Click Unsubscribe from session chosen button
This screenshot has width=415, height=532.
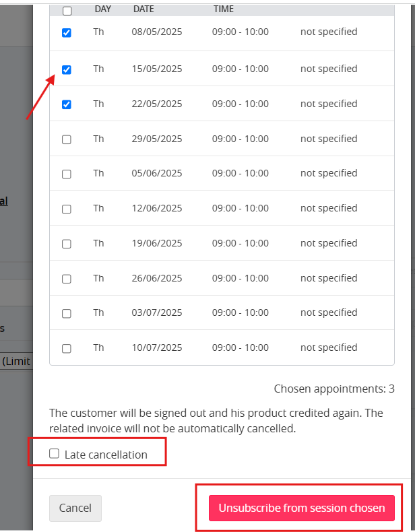302,508
